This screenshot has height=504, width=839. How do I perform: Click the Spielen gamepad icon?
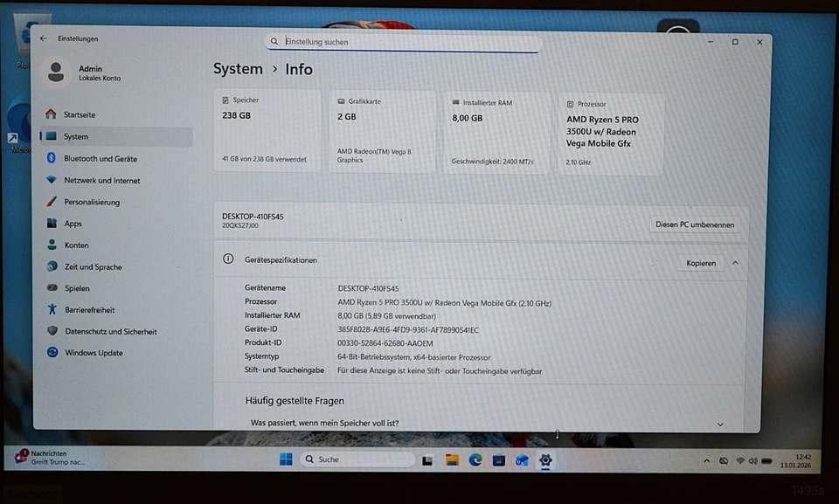pos(52,287)
